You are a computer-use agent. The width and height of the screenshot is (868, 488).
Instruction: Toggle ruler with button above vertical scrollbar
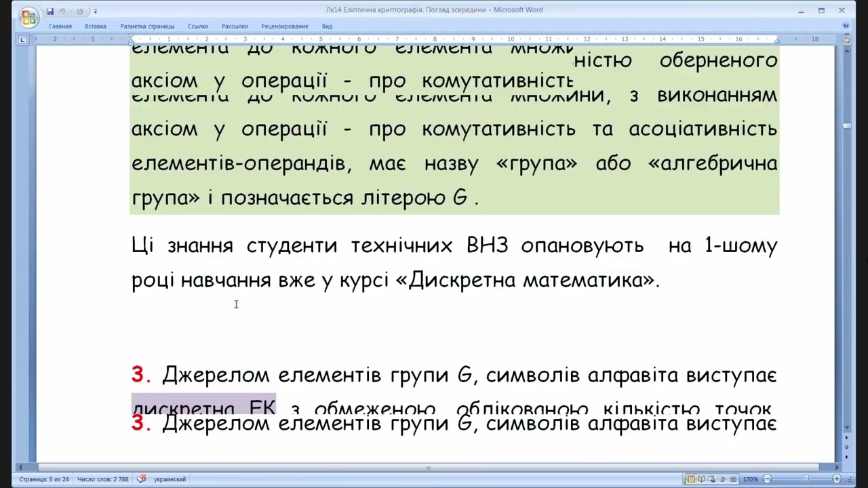pyautogui.click(x=847, y=40)
